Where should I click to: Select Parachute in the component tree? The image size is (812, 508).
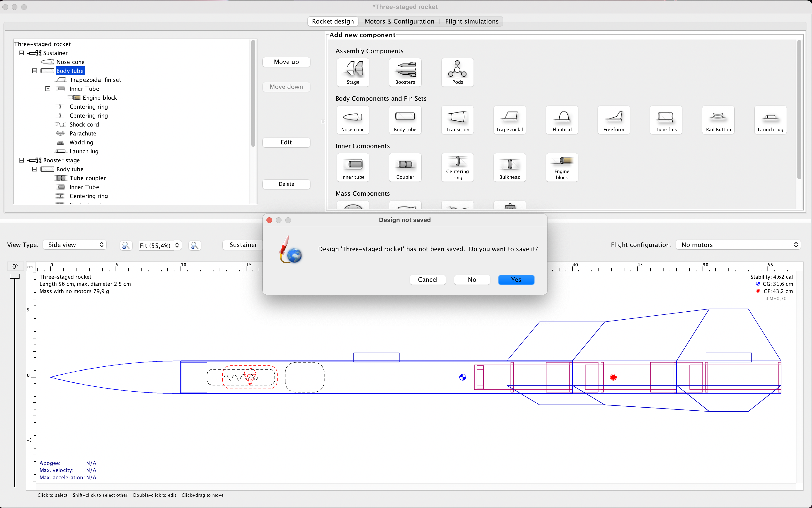click(x=83, y=133)
